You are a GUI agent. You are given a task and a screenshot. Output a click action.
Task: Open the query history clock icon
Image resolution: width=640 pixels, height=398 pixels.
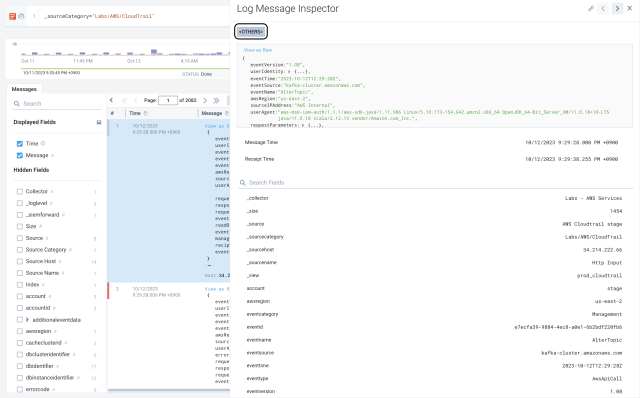pos(21,16)
